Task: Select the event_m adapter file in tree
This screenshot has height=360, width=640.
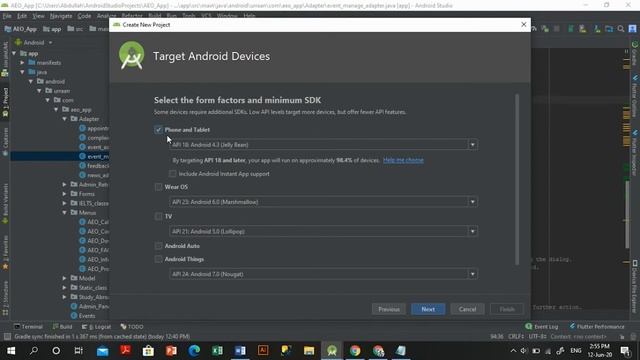Action: (x=94, y=156)
